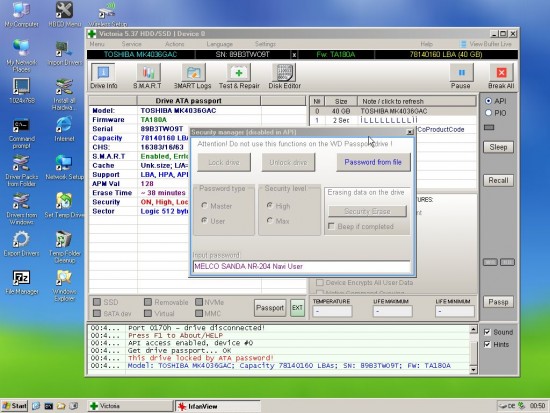Image resolution: width=550 pixels, height=413 pixels.
Task: Open 7z File Manager desktop icon
Action: pos(21,282)
